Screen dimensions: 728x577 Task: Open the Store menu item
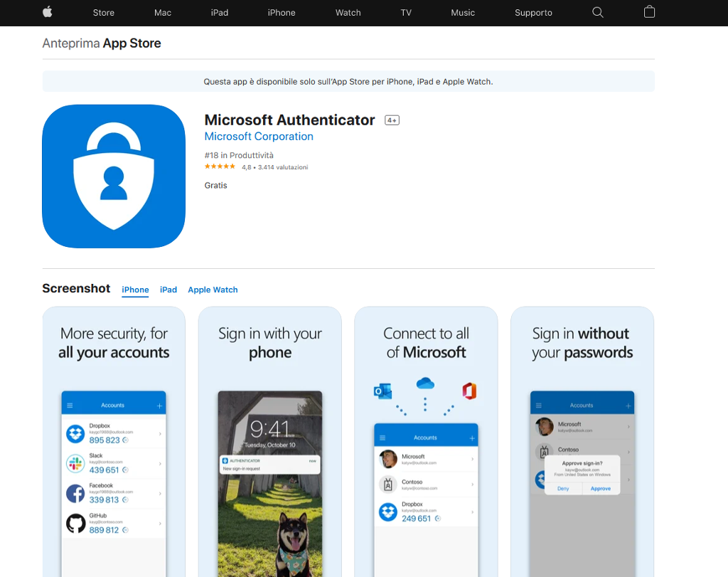coord(103,13)
